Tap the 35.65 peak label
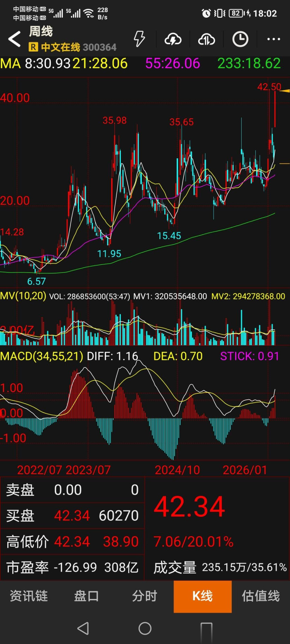The image size is (290, 644). (x=182, y=122)
